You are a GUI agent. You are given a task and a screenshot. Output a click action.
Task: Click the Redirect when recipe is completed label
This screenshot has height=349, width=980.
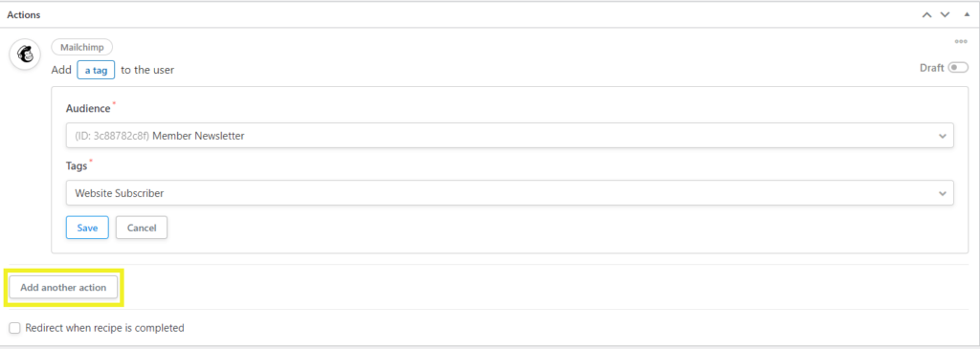(x=105, y=328)
